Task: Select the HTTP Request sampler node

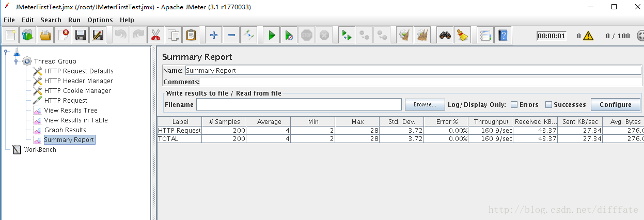Action: pyautogui.click(x=66, y=100)
